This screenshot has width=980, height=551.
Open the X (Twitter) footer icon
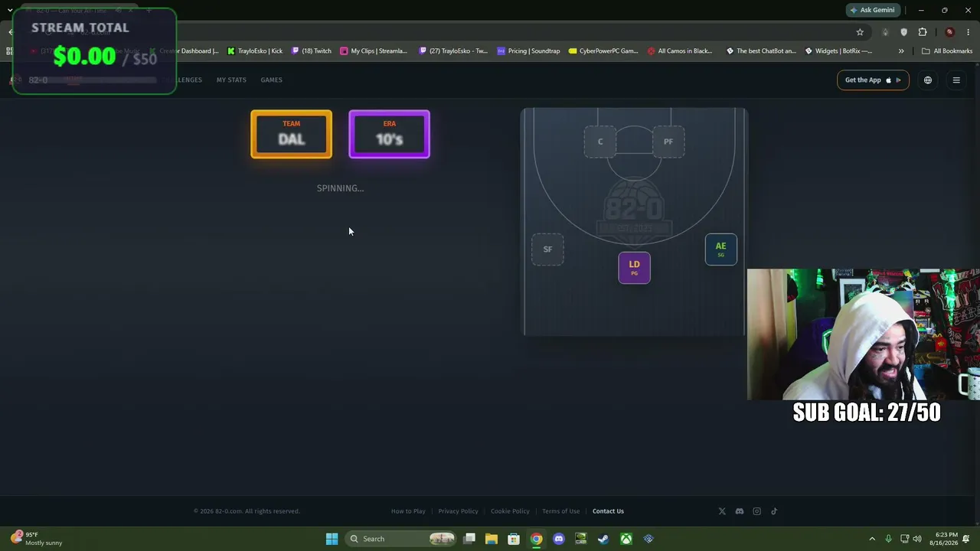point(722,511)
